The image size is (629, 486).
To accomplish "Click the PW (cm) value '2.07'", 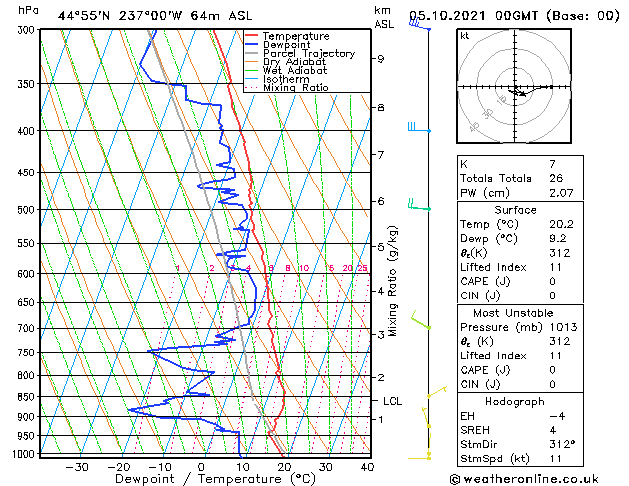I will (x=561, y=193).
